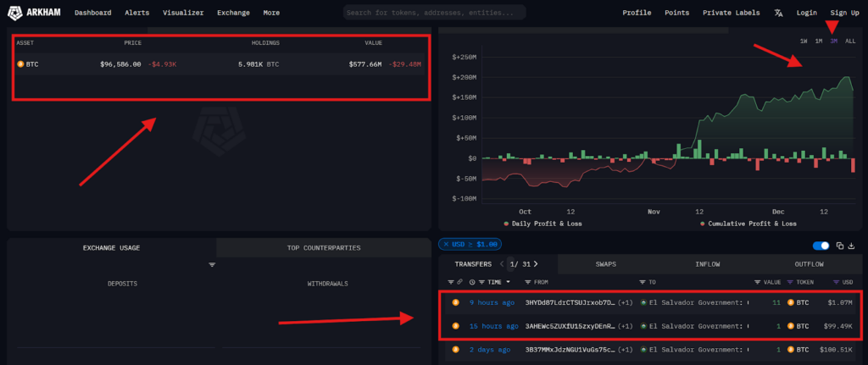This screenshot has width=868, height=365.
Task: Toggle the blue switch above transfers
Action: 821,246
